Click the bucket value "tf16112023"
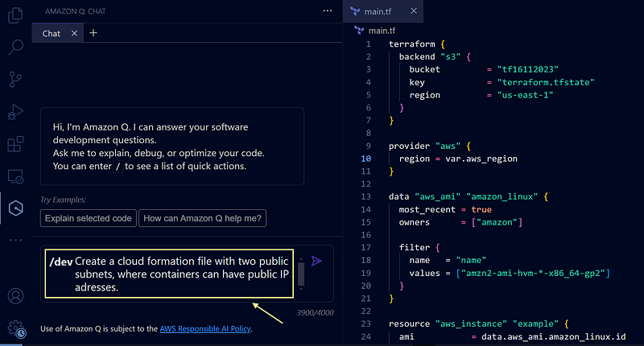Screen dimensions: 644x346 tap(528, 69)
